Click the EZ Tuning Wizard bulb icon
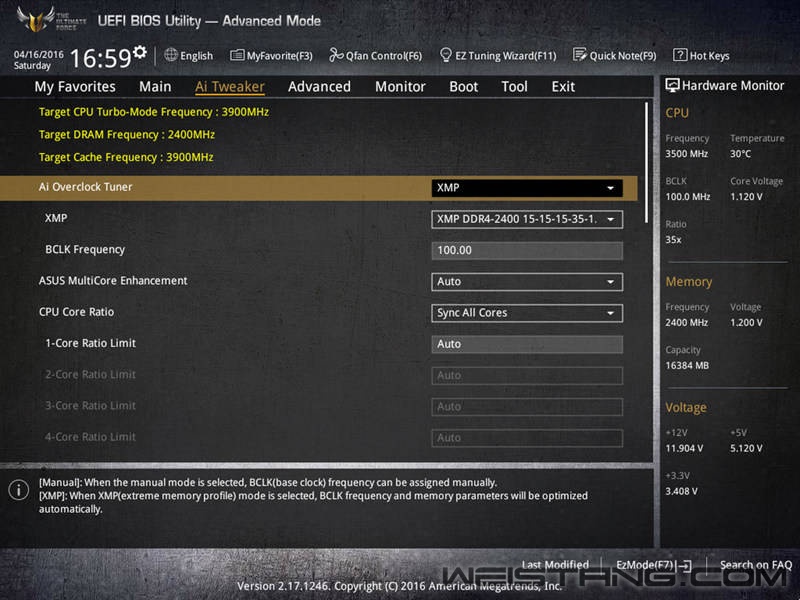800x600 pixels. (445, 55)
